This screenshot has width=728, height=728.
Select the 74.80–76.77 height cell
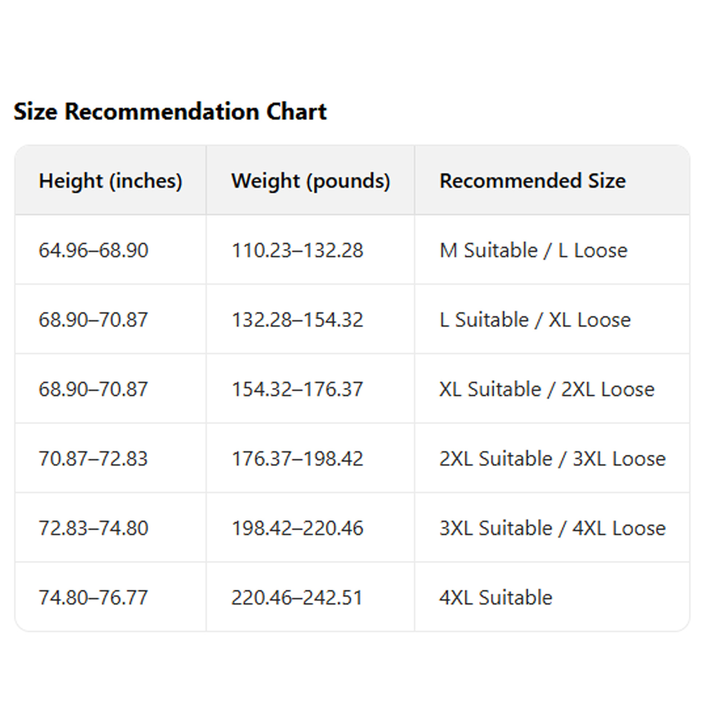93,597
